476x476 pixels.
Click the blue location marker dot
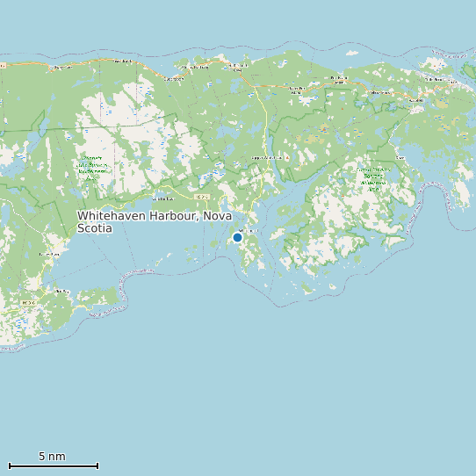coord(237,237)
